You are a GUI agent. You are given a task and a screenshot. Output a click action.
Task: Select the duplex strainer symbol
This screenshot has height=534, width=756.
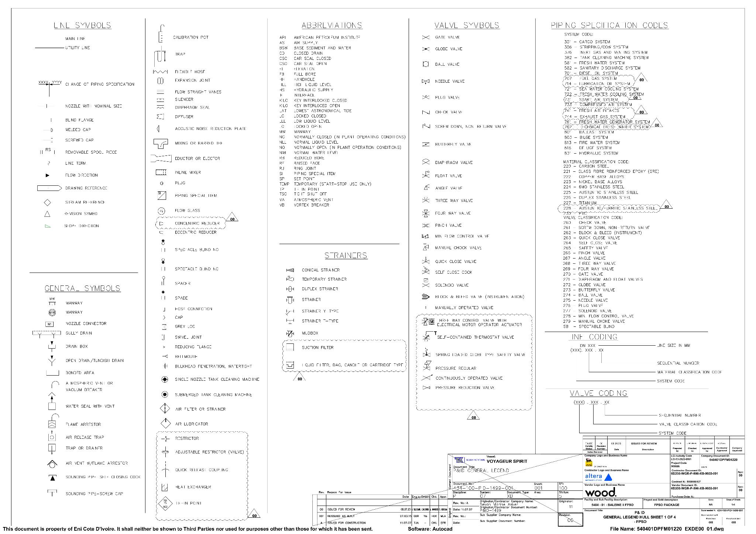pos(290,289)
